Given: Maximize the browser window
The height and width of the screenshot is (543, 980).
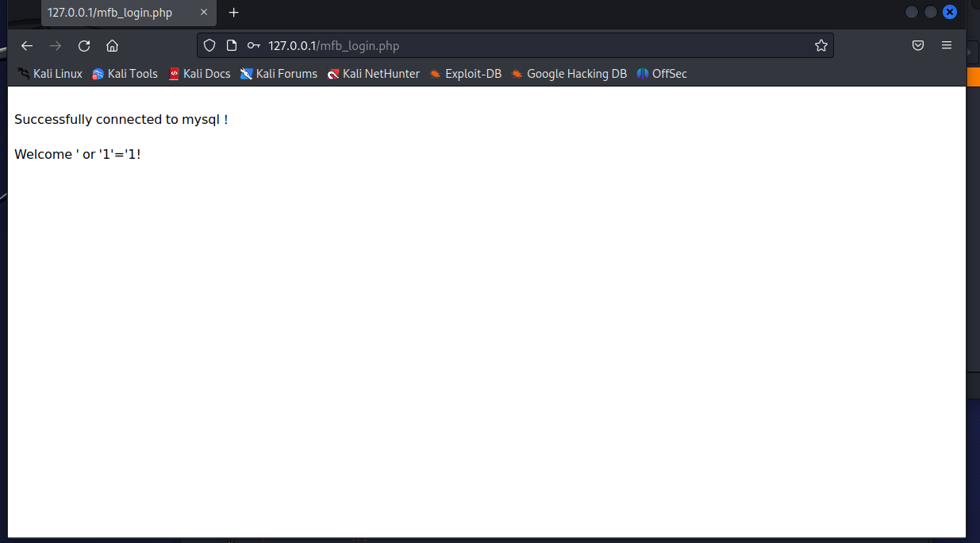Looking at the screenshot, I should click(x=931, y=12).
